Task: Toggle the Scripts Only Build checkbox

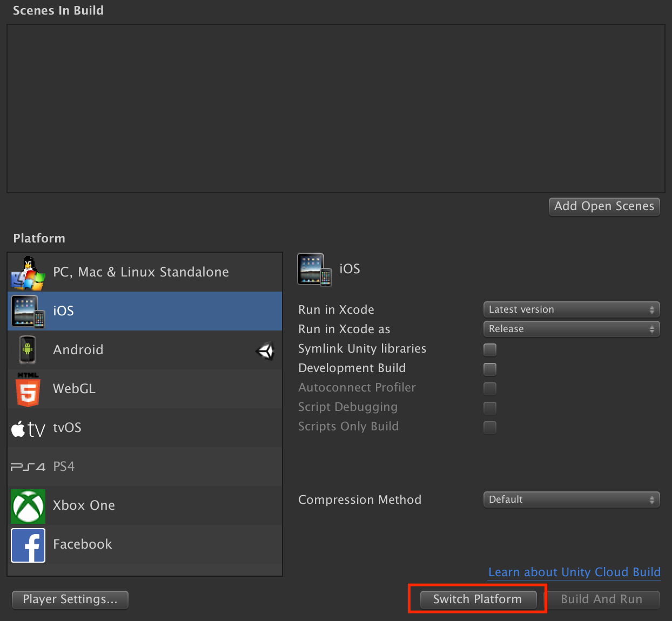Action: tap(490, 427)
